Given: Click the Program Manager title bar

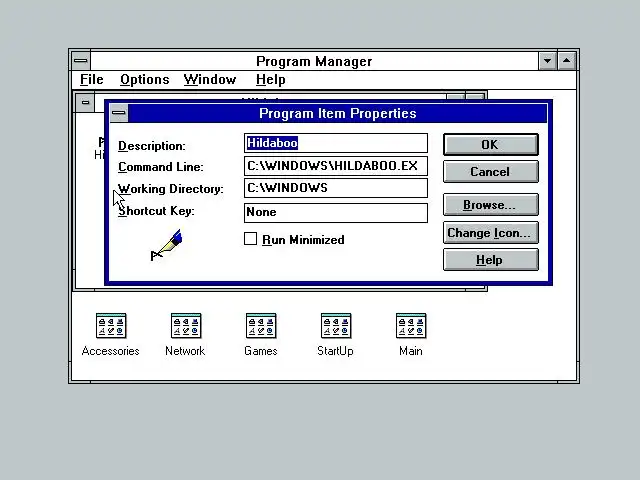Looking at the screenshot, I should pyautogui.click(x=314, y=61).
